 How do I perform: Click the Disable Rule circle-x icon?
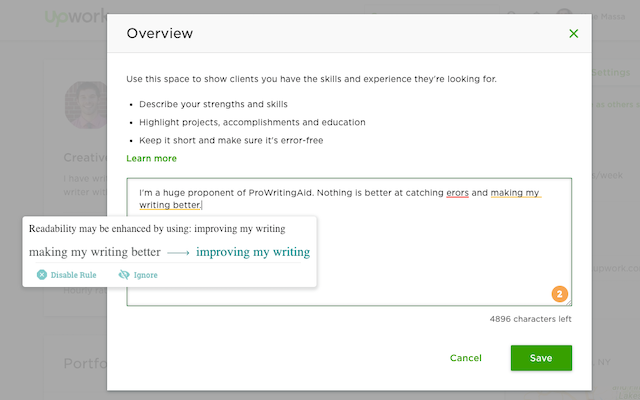tap(42, 275)
